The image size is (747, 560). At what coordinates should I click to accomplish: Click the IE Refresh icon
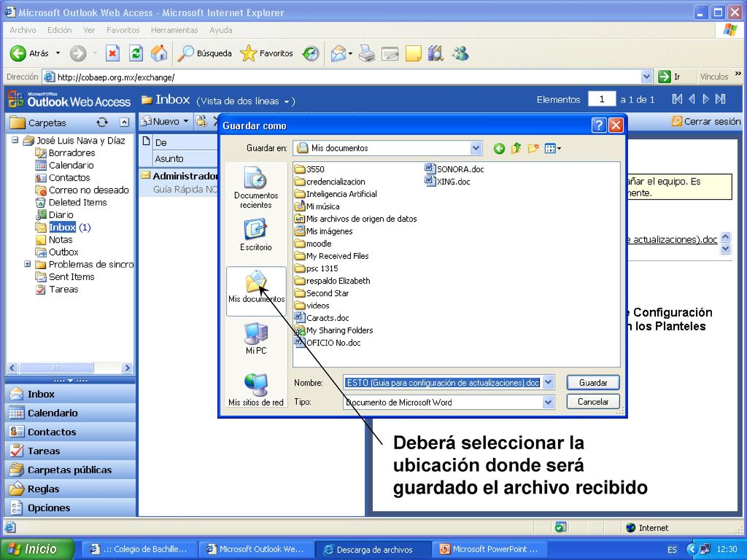coord(136,53)
